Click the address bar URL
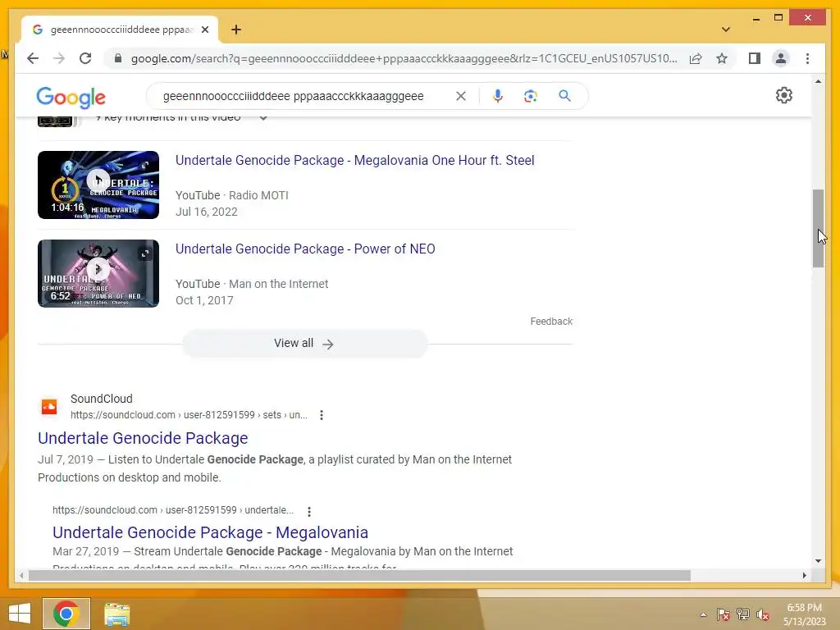This screenshot has height=630, width=840. [404, 58]
